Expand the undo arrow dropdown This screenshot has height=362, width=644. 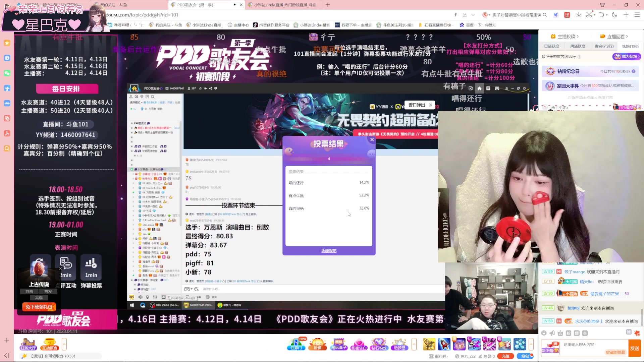coord(607,15)
